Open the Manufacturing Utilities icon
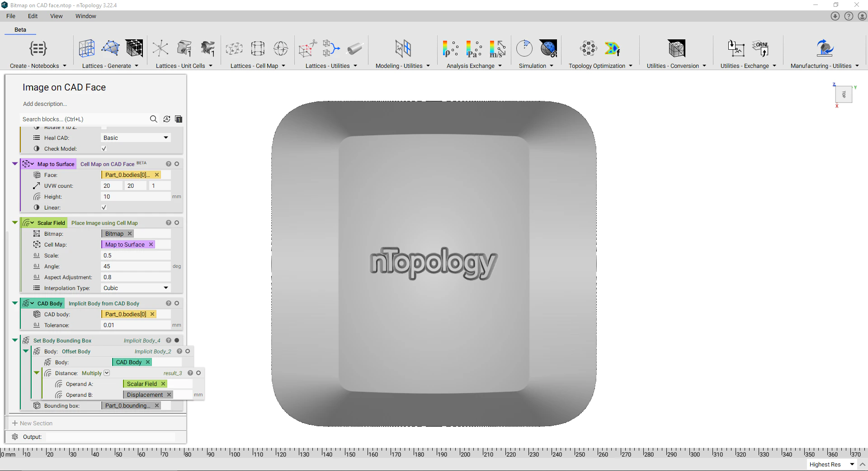This screenshot has width=868, height=471. pyautogui.click(x=825, y=48)
